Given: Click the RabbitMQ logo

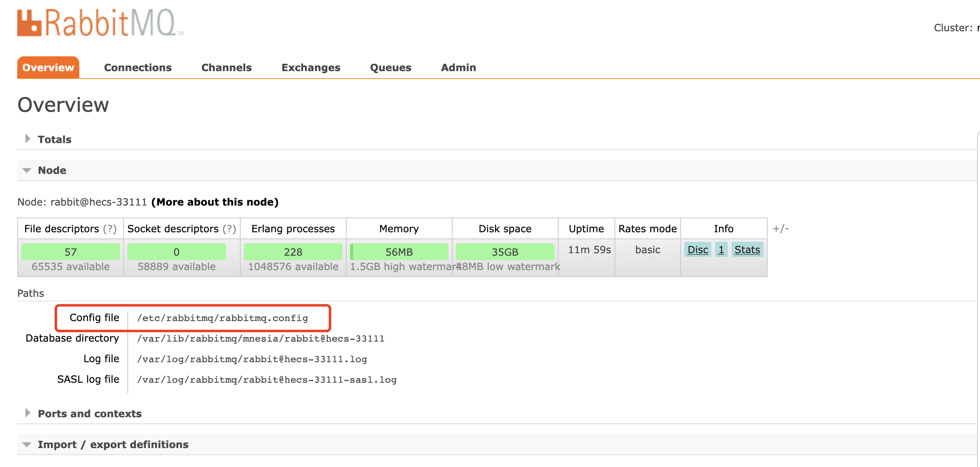Looking at the screenshot, I should coord(100,23).
